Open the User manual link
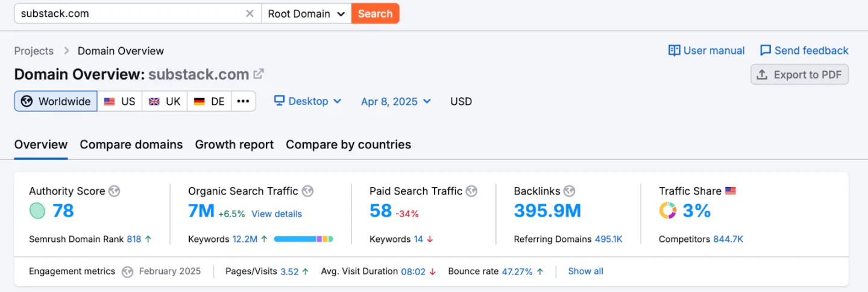This screenshot has width=868, height=292. click(x=706, y=51)
